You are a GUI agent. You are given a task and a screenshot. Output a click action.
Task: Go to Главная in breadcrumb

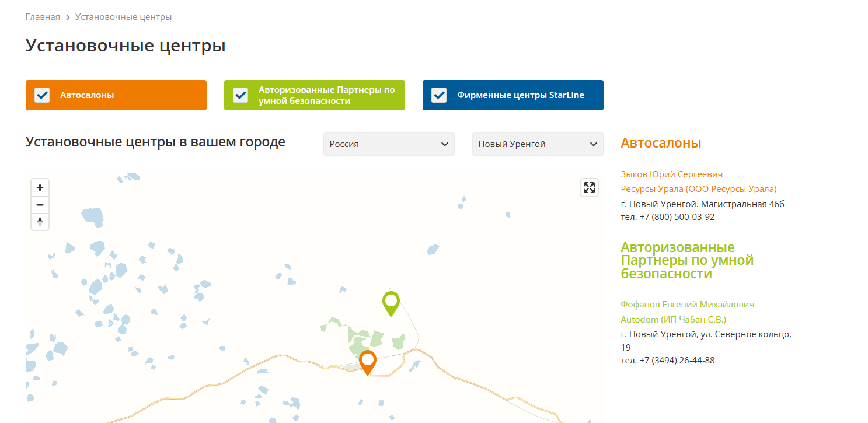[x=43, y=17]
